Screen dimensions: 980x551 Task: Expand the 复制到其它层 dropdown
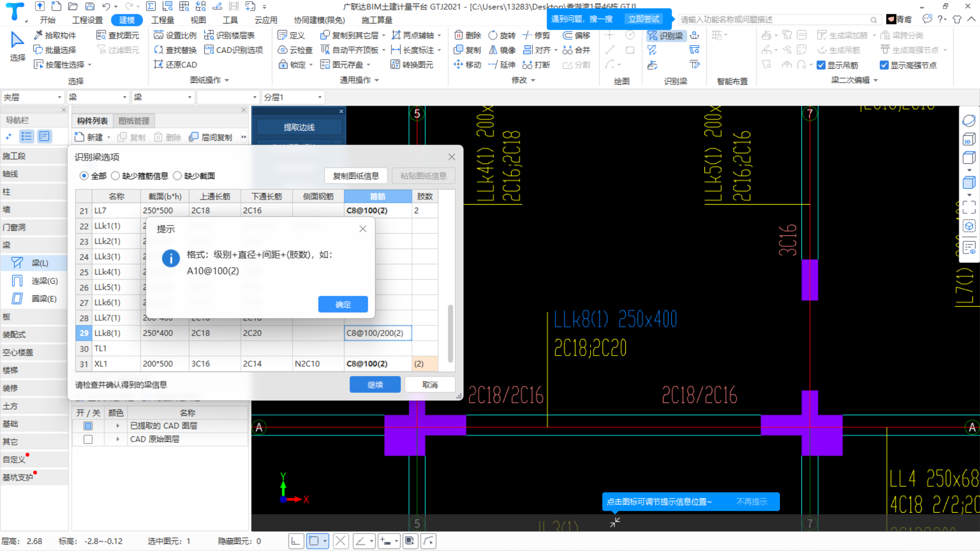(x=384, y=36)
